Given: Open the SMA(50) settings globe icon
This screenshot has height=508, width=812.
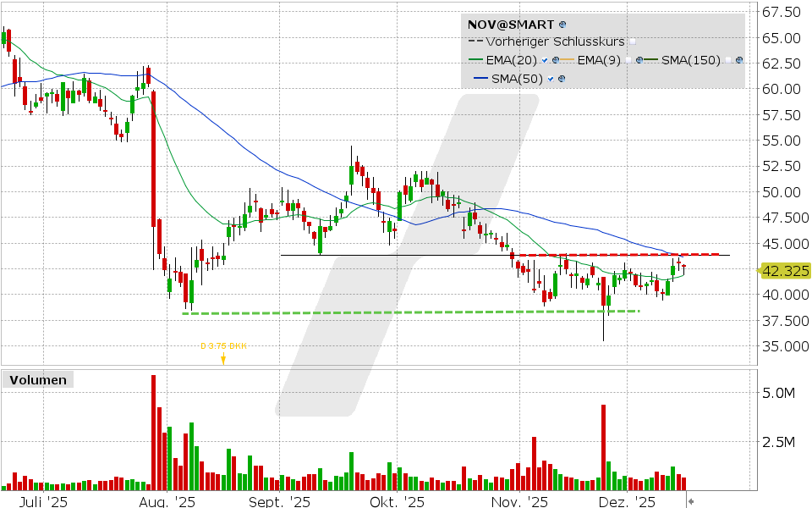Looking at the screenshot, I should (562, 78).
